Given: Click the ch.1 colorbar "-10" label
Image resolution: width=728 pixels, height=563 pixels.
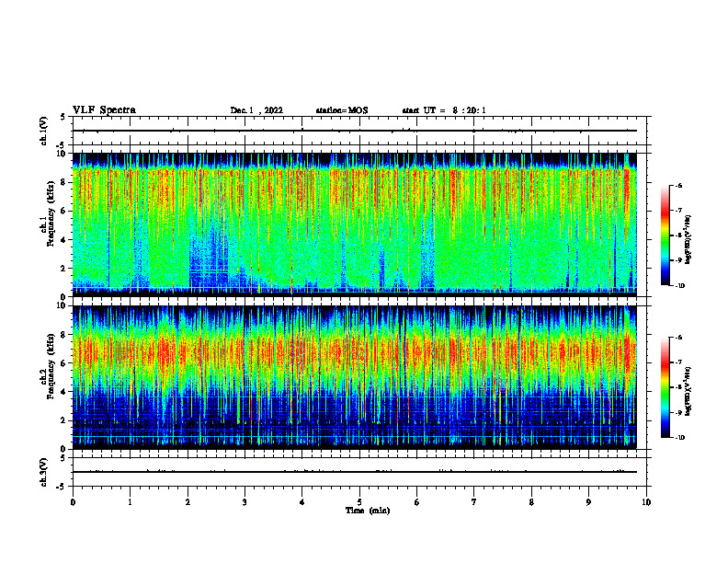Looking at the screenshot, I should point(679,286).
